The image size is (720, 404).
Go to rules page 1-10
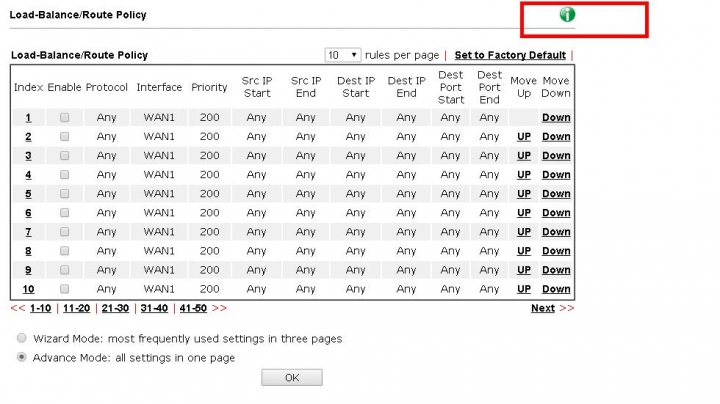tap(40, 308)
